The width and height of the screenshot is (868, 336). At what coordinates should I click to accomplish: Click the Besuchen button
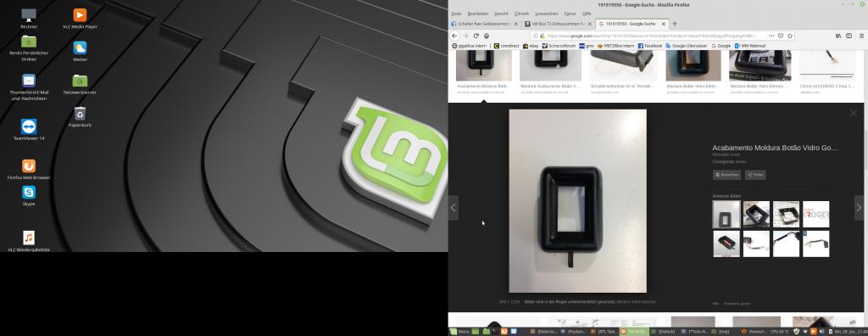(726, 175)
